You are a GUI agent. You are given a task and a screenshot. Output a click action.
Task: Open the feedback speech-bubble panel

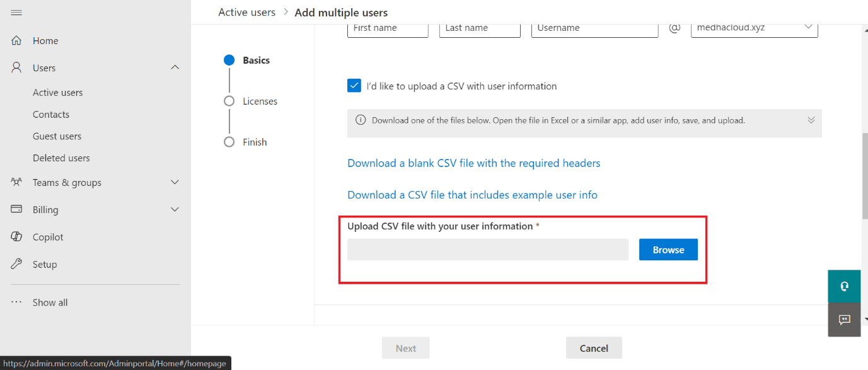pyautogui.click(x=844, y=320)
